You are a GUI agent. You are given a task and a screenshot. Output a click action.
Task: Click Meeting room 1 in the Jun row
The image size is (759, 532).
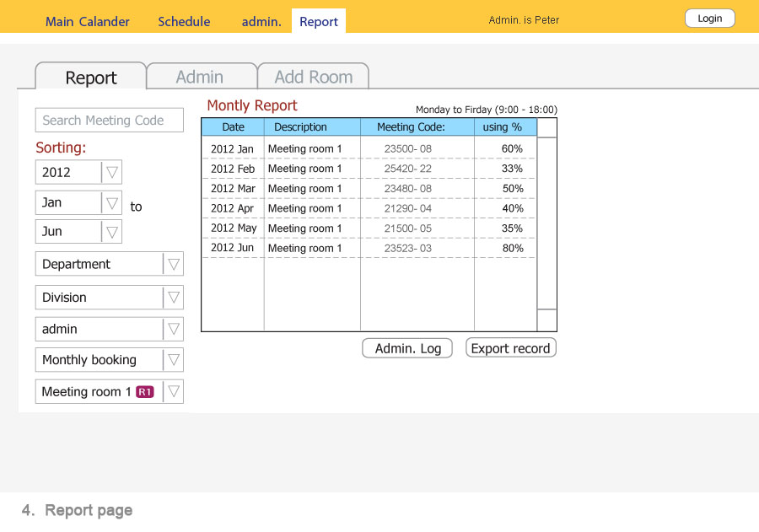[x=305, y=248]
